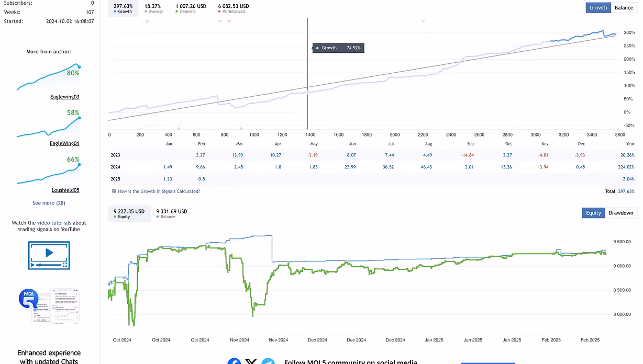Screen dimensions: 643x364
Task: Click the green deposit marker near 500
Action: [x=179, y=128]
